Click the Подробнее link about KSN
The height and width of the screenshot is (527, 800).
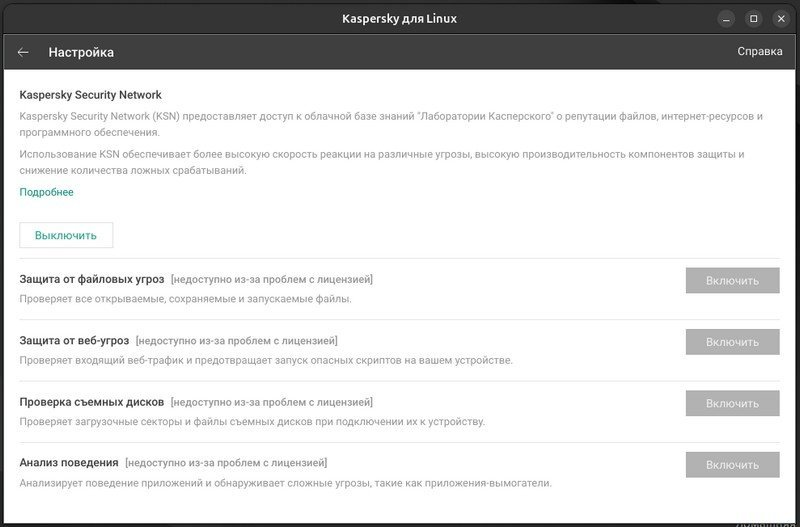pos(46,192)
